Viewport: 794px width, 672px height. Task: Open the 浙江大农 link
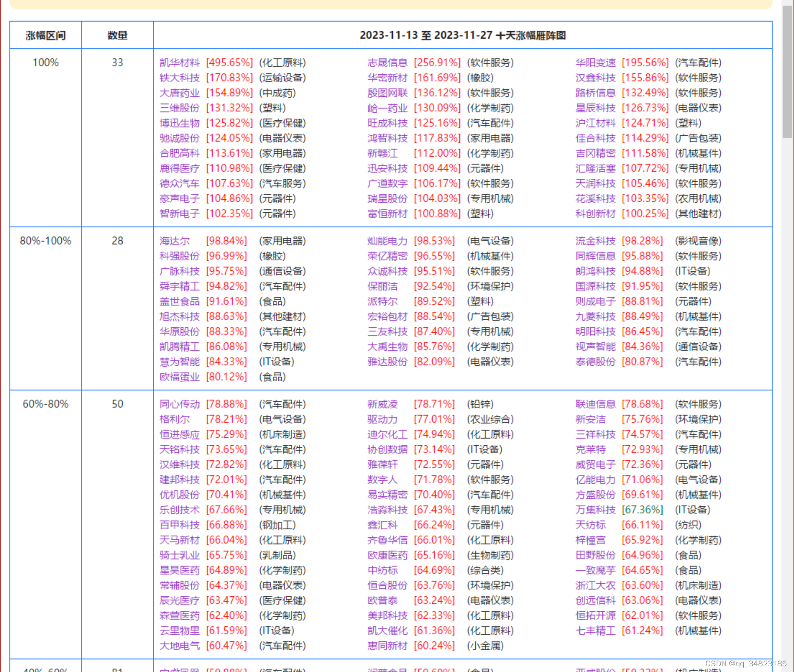click(596, 585)
